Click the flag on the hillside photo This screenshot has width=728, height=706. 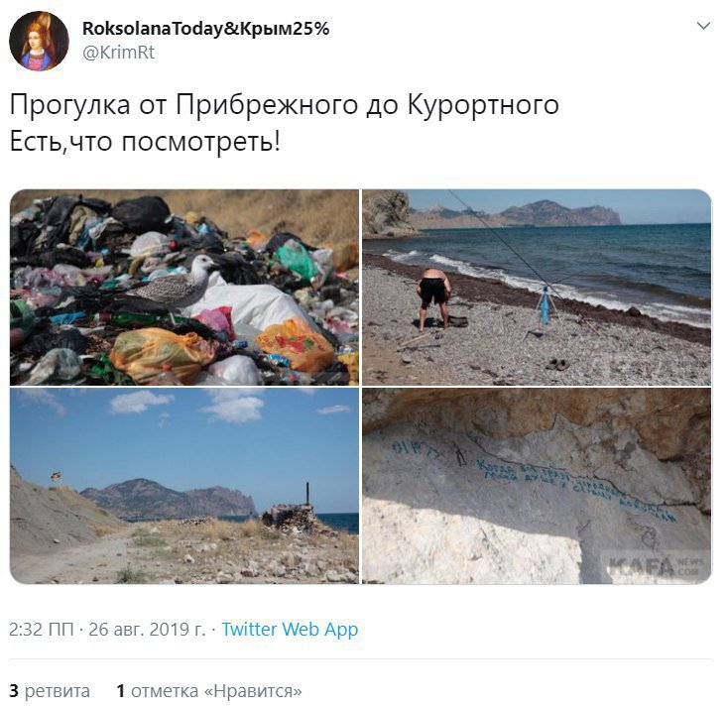coord(57,476)
